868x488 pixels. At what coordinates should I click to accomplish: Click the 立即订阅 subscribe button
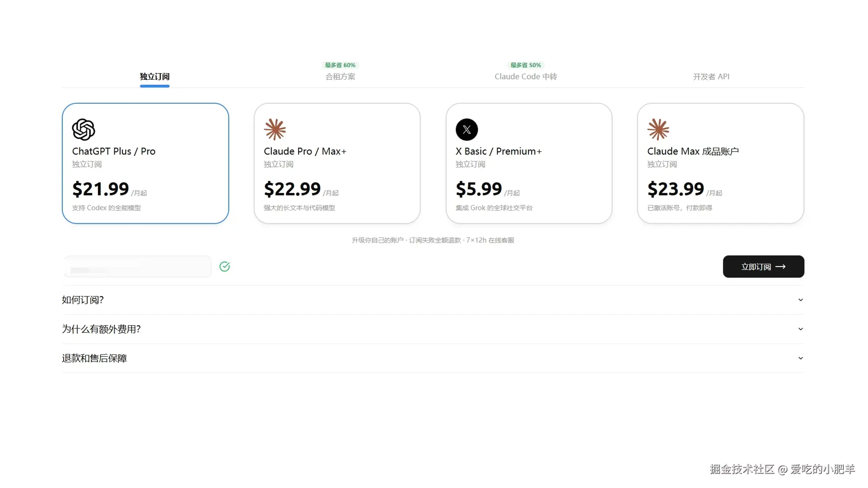click(763, 267)
